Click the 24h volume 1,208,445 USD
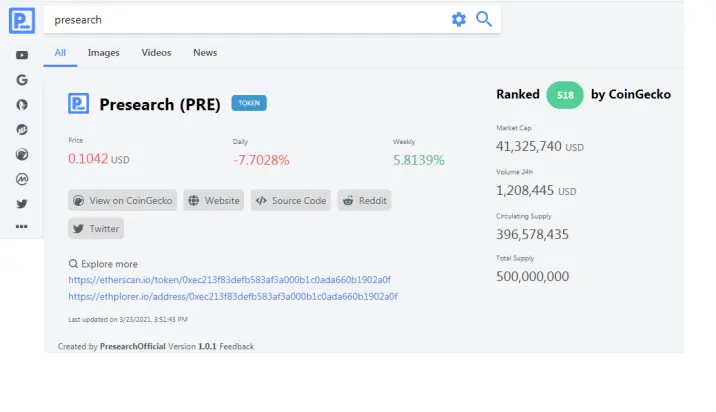The width and height of the screenshot is (716, 412). [536, 190]
